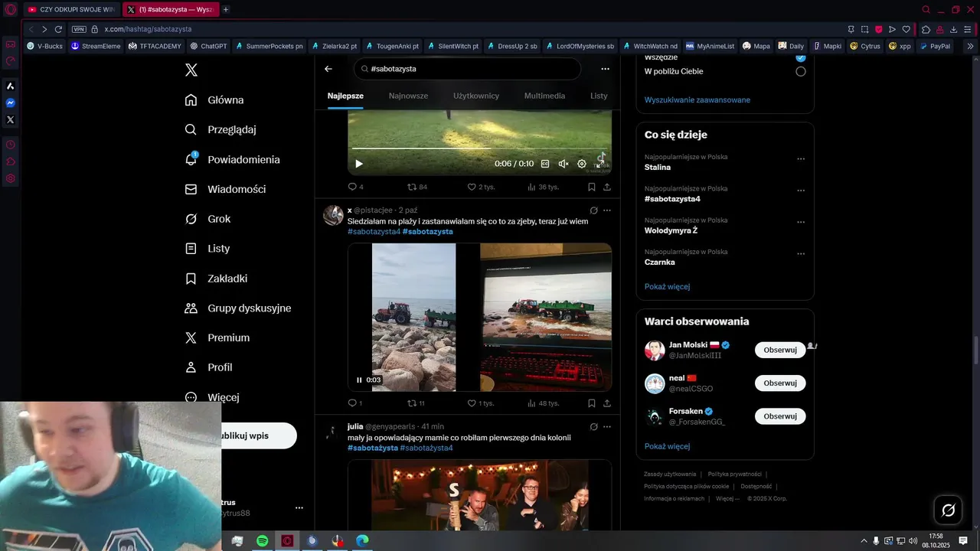Open more options on the @pistacjee post
This screenshot has width=980, height=551.
coord(607,210)
